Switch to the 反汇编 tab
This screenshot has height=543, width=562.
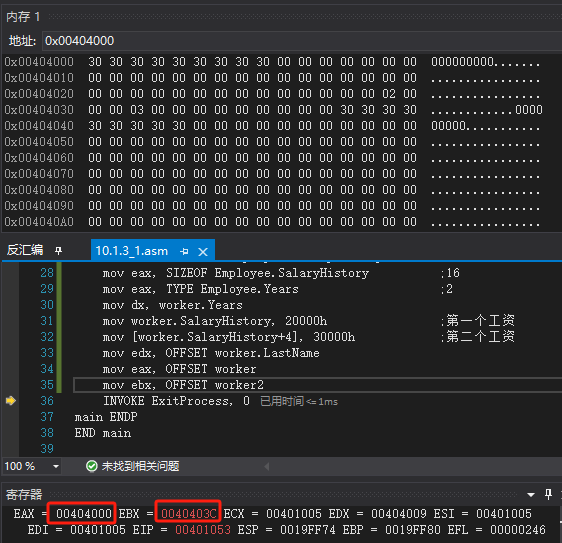(25, 250)
